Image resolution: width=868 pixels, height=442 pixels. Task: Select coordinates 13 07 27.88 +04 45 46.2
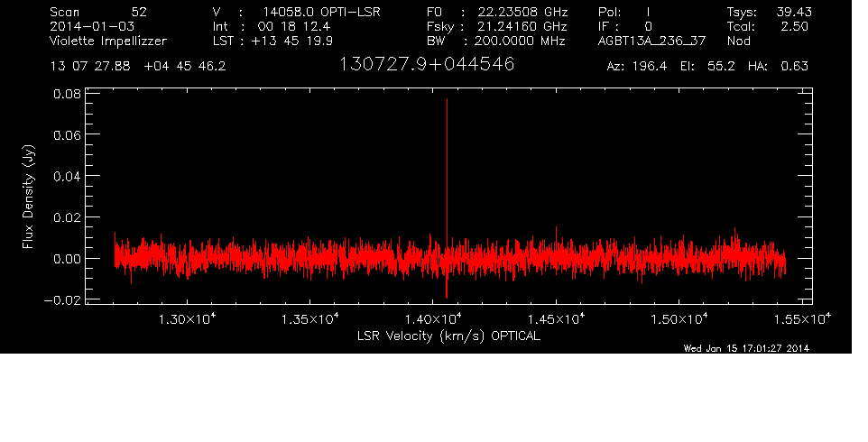(x=138, y=67)
